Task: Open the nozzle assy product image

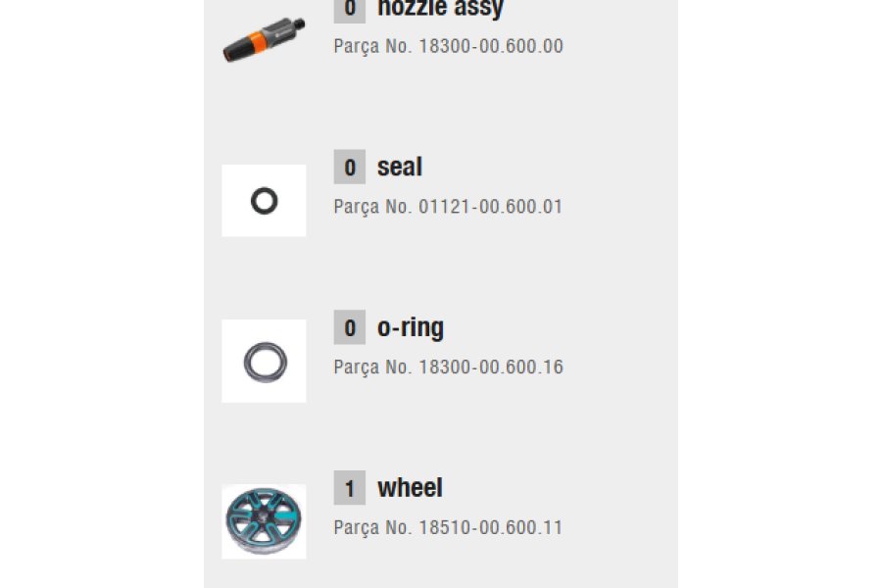Action: click(x=264, y=39)
